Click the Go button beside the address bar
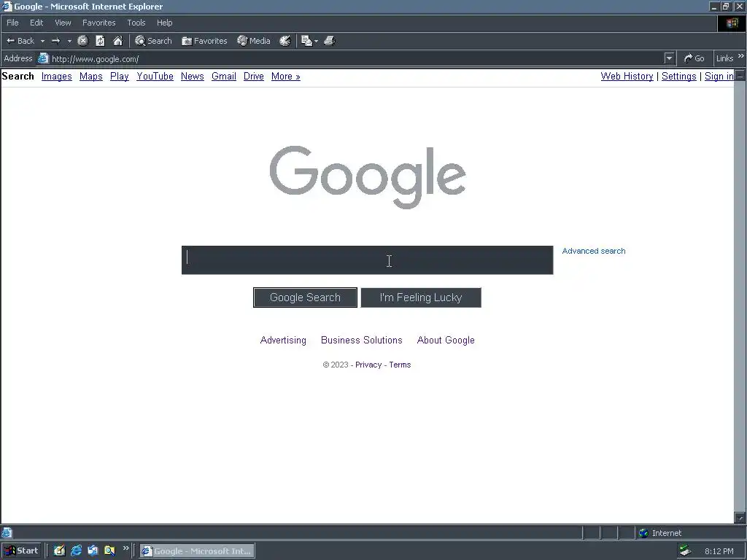Screen dimensions: 747x560 click(x=694, y=58)
